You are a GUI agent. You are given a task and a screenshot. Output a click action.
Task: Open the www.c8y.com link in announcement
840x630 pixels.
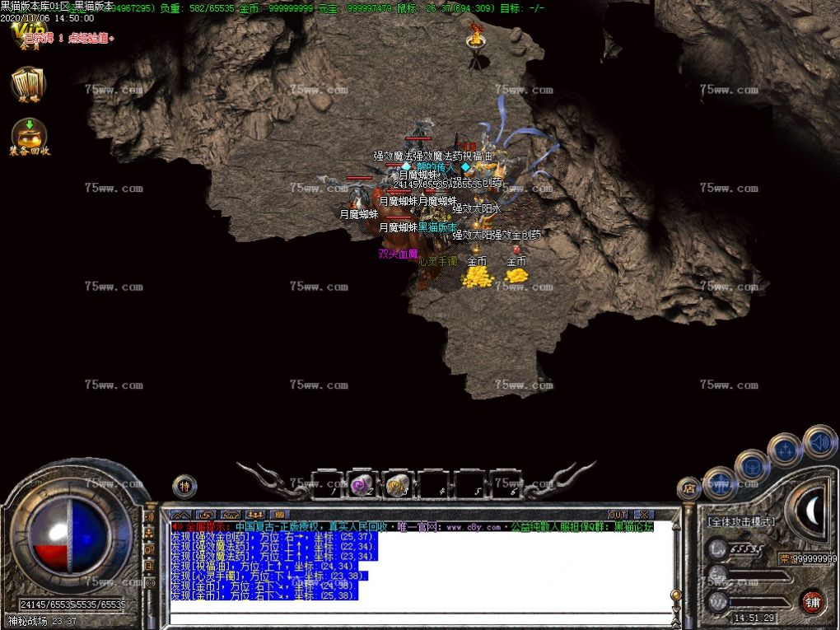pyautogui.click(x=474, y=527)
